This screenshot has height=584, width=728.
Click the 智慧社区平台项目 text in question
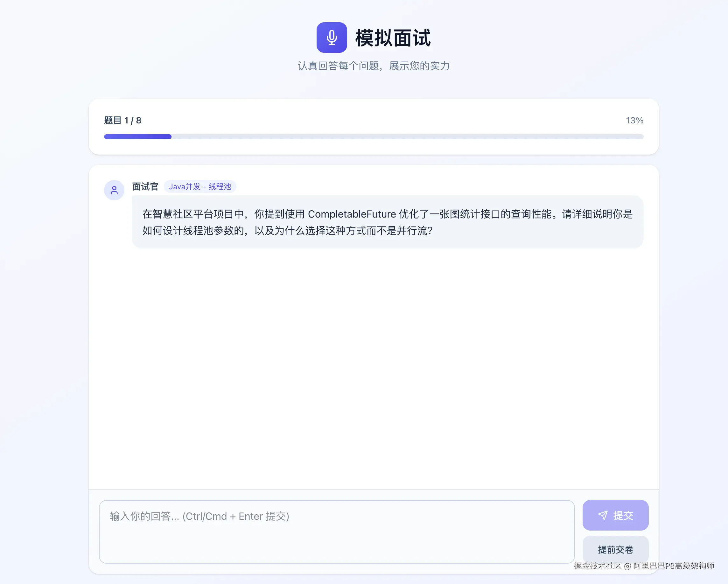193,214
